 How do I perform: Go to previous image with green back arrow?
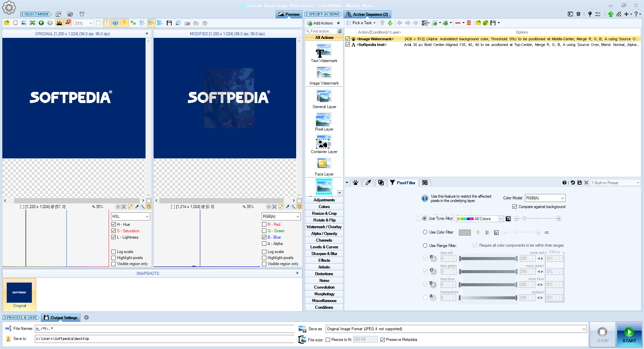click(41, 23)
